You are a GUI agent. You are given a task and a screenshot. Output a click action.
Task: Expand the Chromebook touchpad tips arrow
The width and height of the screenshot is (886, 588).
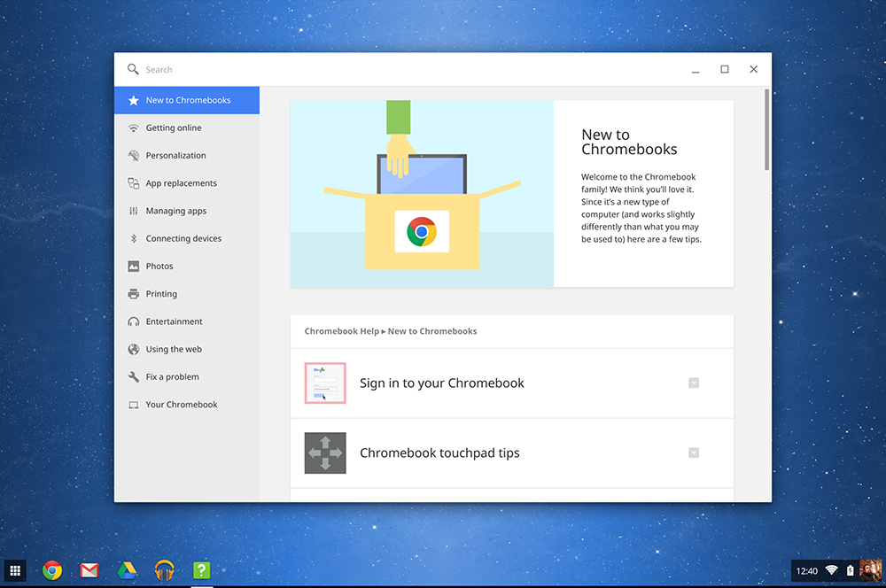[x=694, y=453]
